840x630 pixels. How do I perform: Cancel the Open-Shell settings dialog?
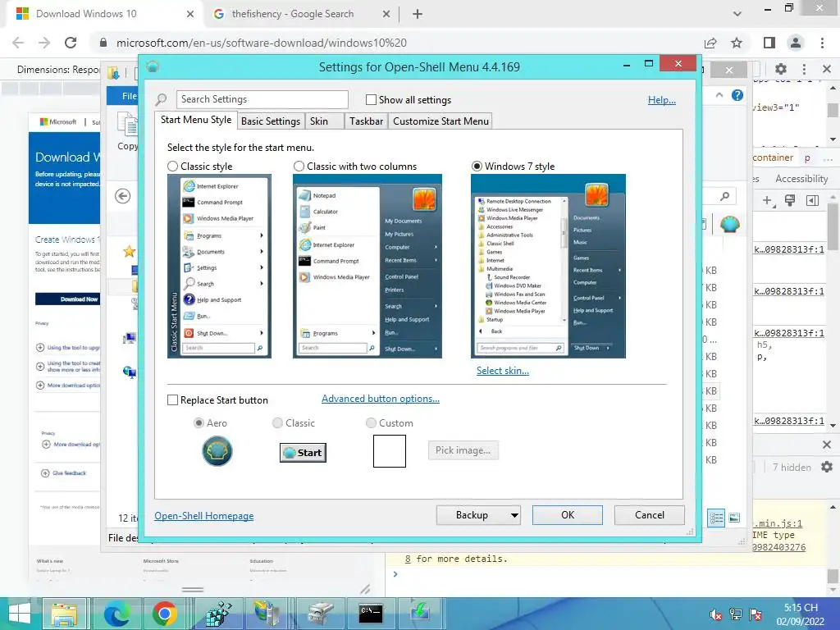tap(650, 515)
